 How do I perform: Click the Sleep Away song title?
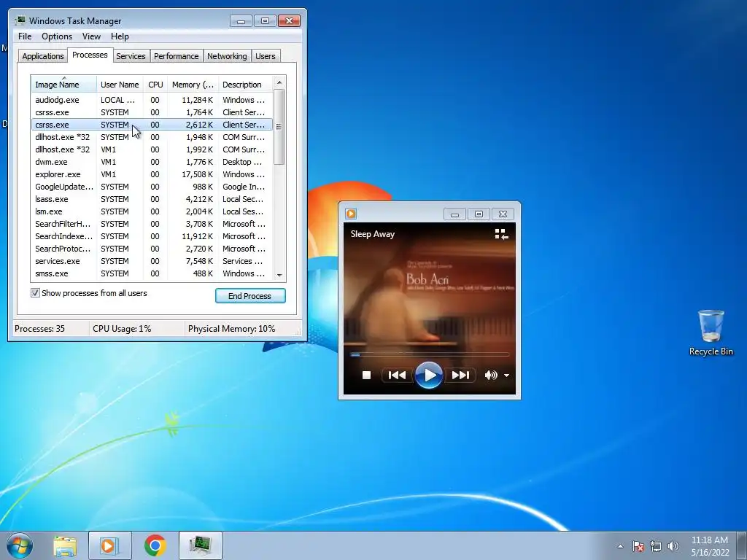373,234
